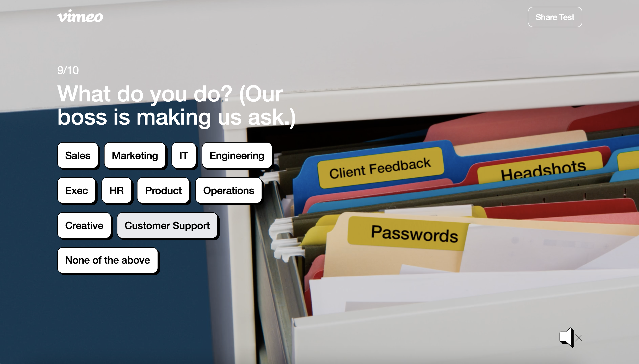
Task: Select the Customer Support option
Action: [x=167, y=225]
